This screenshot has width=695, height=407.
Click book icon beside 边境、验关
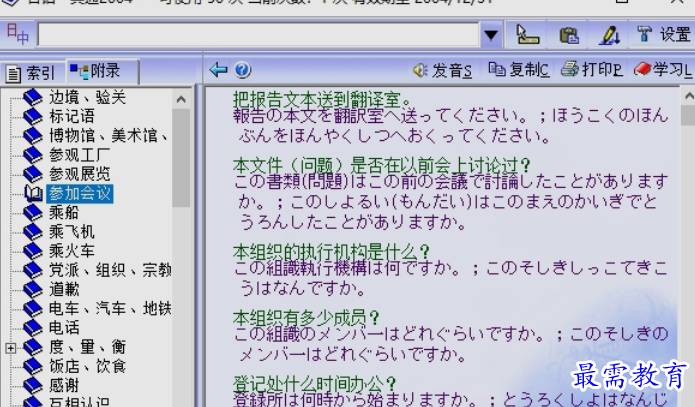[x=33, y=98]
